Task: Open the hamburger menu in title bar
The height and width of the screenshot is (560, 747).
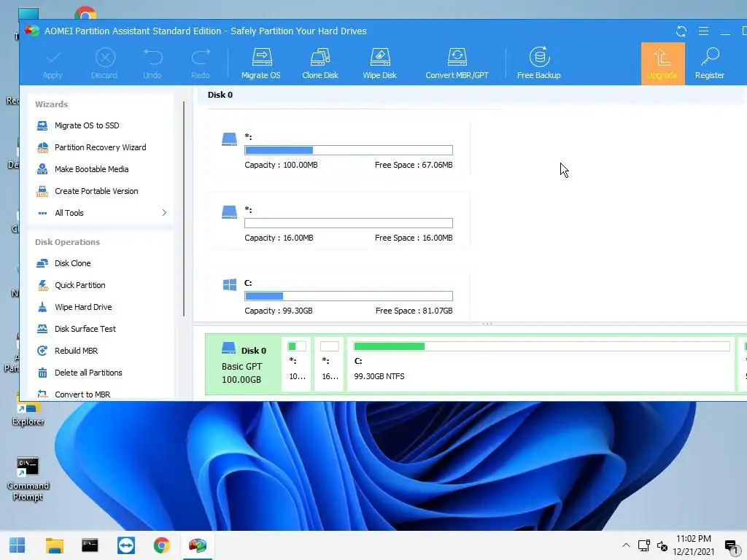Action: click(x=704, y=31)
